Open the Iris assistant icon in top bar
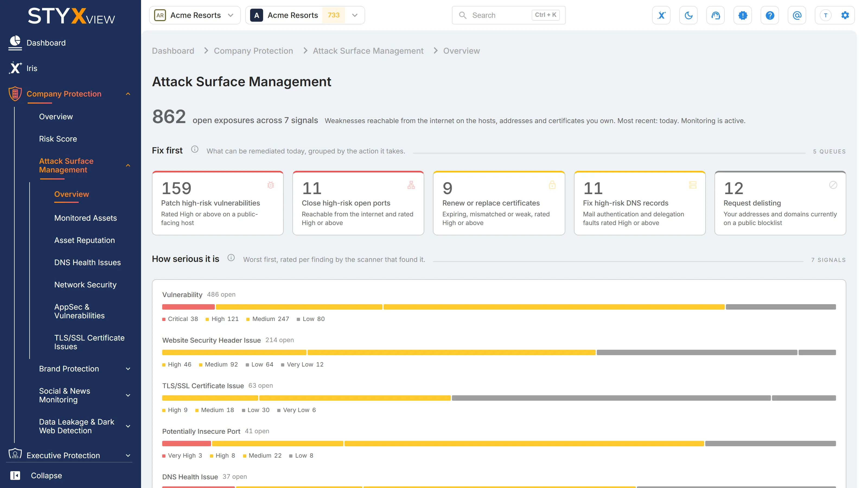 pyautogui.click(x=661, y=15)
